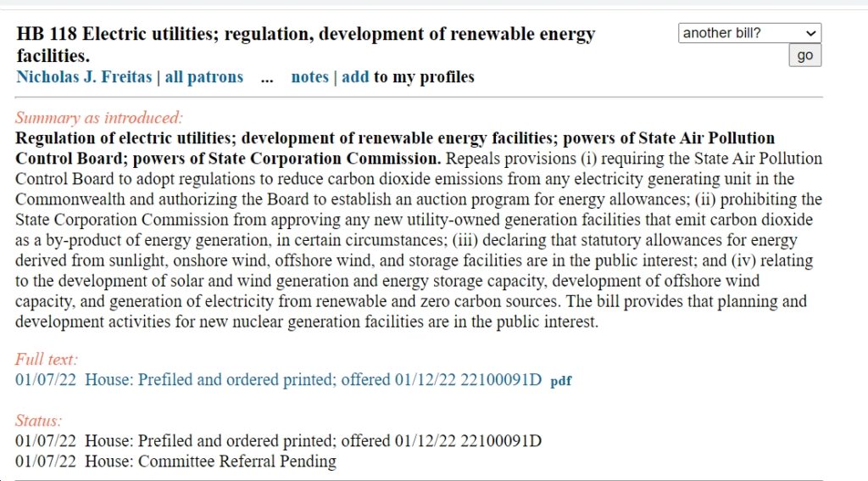The image size is (868, 481).
Task: Click add to save bill to profiles
Action: pos(355,76)
